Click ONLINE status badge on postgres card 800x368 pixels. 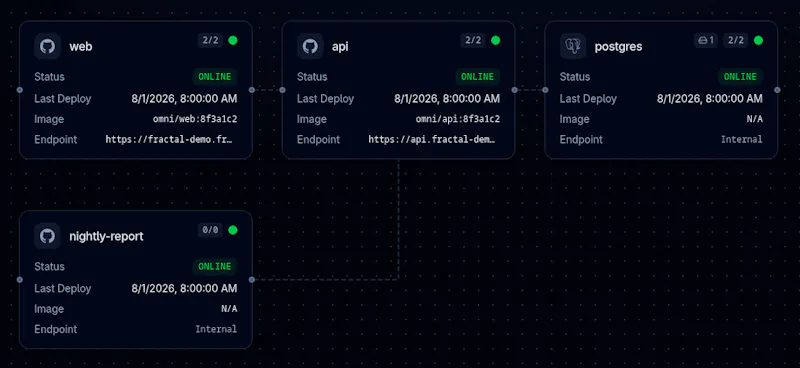click(740, 77)
